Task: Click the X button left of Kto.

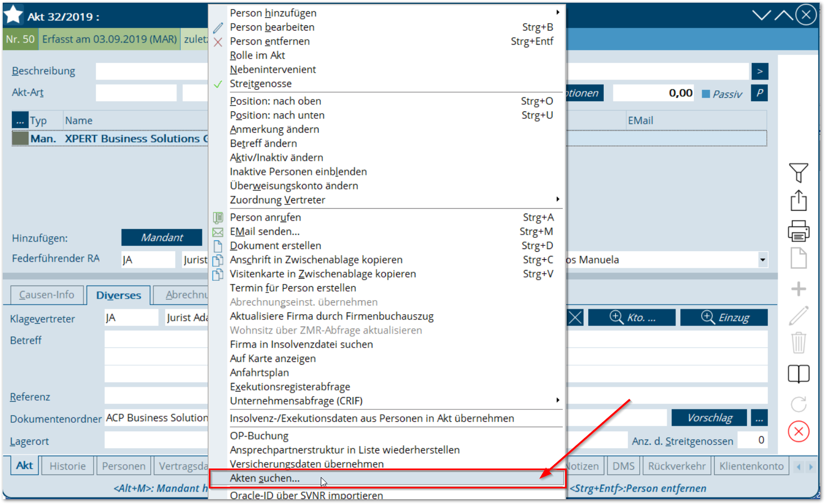Action: click(575, 318)
